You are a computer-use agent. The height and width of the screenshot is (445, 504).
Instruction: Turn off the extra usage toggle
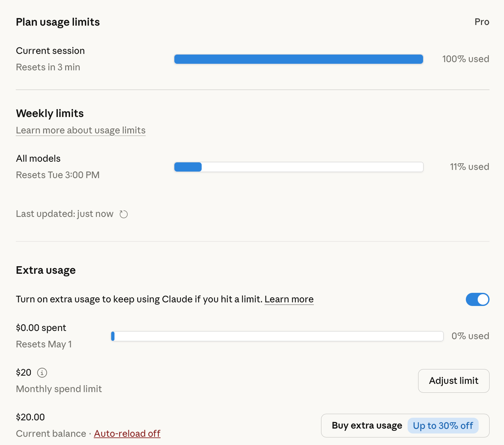[x=477, y=299]
